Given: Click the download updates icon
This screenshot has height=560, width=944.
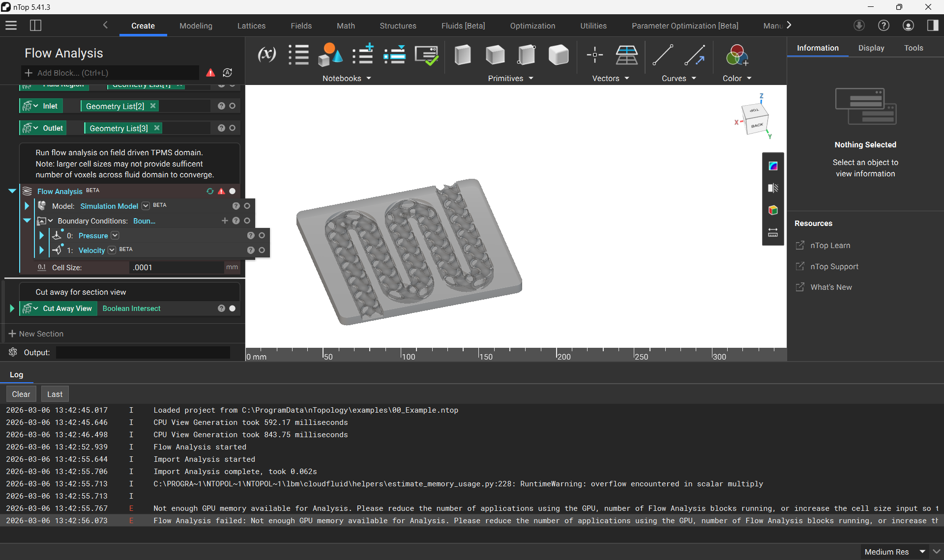Looking at the screenshot, I should tap(859, 25).
